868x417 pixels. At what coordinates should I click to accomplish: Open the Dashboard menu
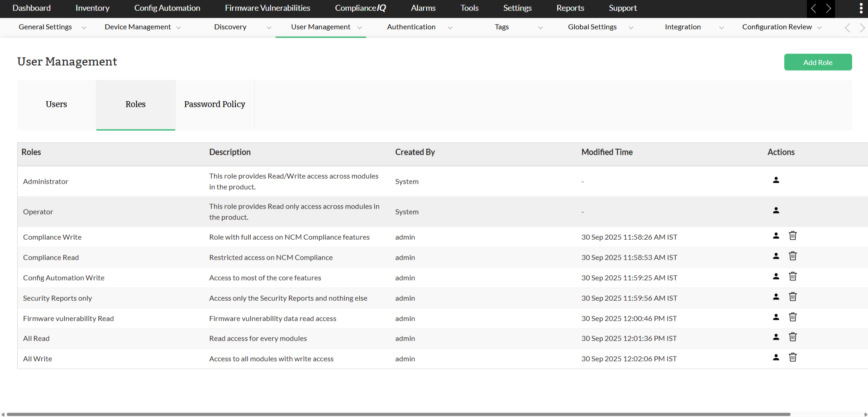click(x=32, y=8)
